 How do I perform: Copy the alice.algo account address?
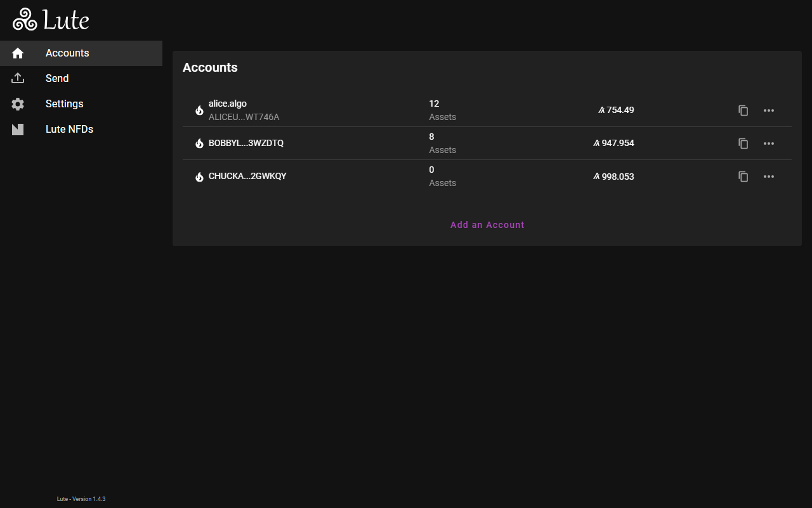743,110
